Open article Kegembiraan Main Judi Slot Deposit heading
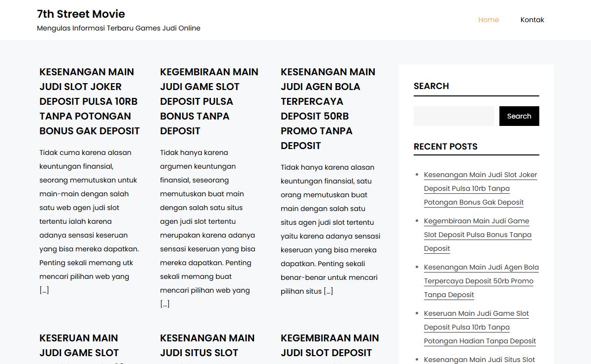 (x=330, y=348)
